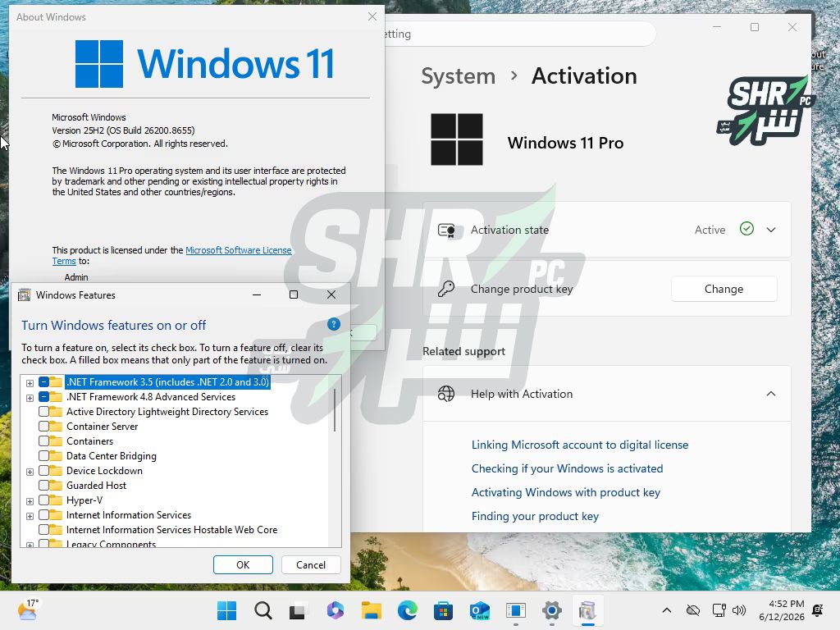Viewport: 840px width, 630px height.
Task: Click the key icon beside Change product key
Action: [x=446, y=289]
